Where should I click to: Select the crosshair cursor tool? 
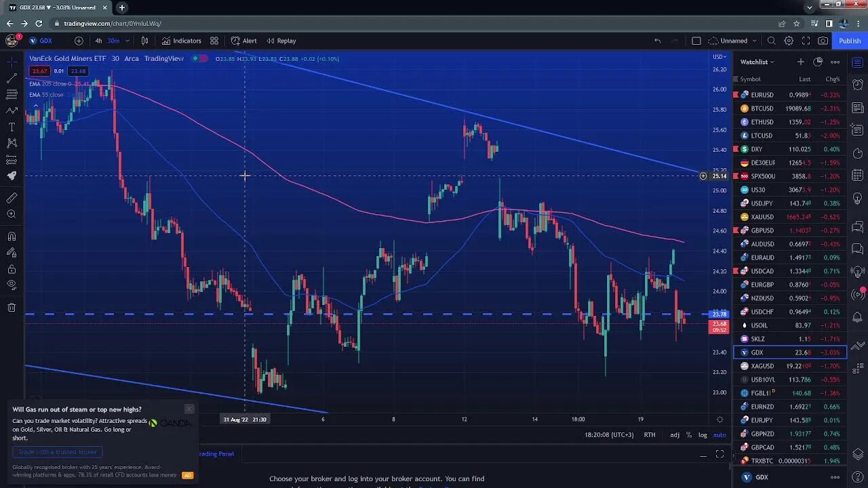[x=12, y=62]
